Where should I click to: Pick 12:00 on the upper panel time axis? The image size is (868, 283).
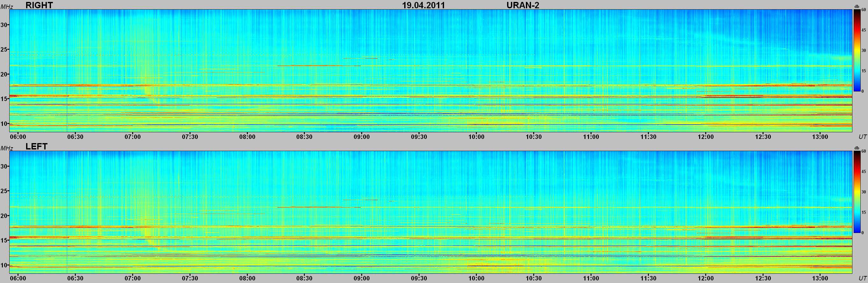(x=706, y=137)
